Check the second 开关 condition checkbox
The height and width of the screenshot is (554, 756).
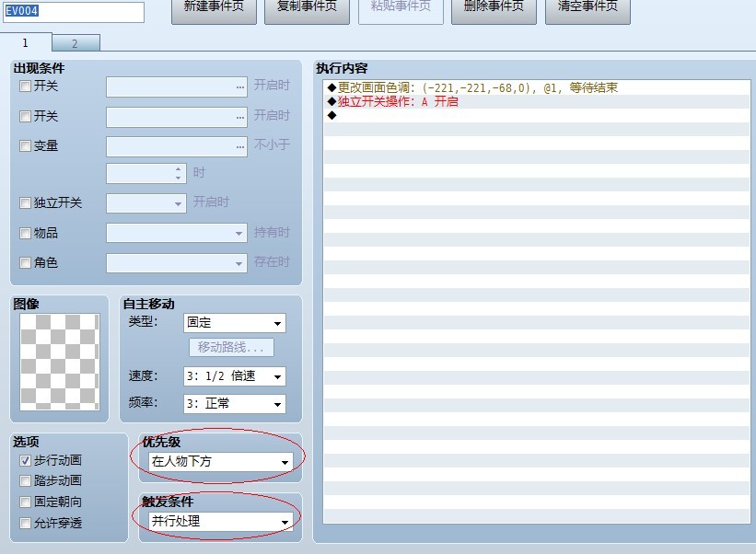tap(25, 117)
